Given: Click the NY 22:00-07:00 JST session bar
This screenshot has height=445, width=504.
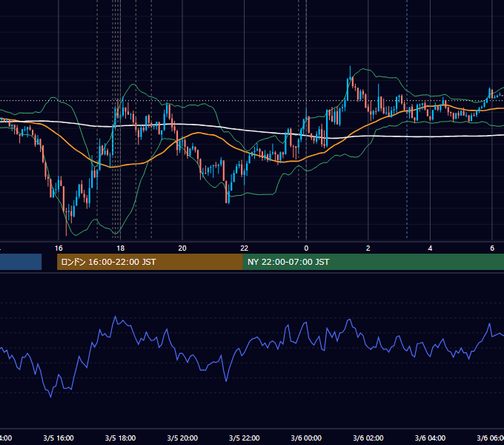Looking at the screenshot, I should (373, 262).
